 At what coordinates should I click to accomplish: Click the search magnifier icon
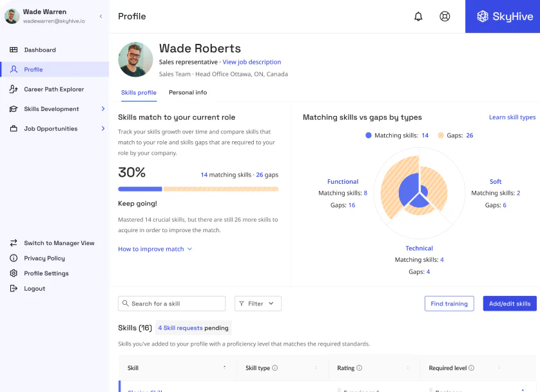[x=126, y=303]
